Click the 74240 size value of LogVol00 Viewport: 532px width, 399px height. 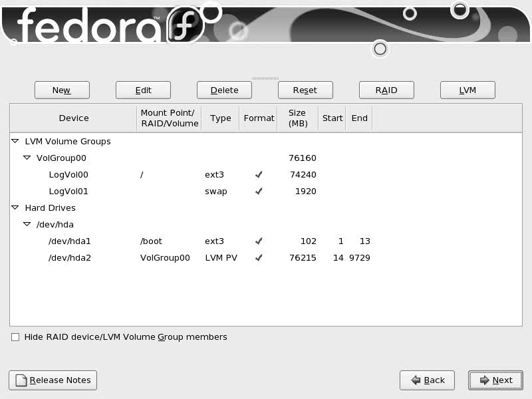[303, 175]
